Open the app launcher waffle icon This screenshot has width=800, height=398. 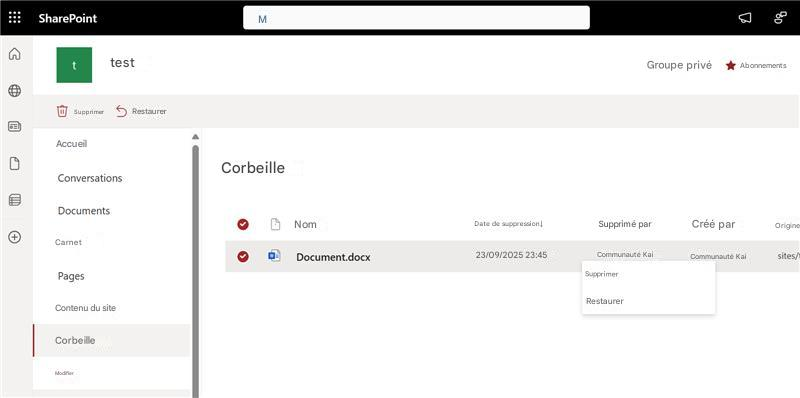point(15,18)
